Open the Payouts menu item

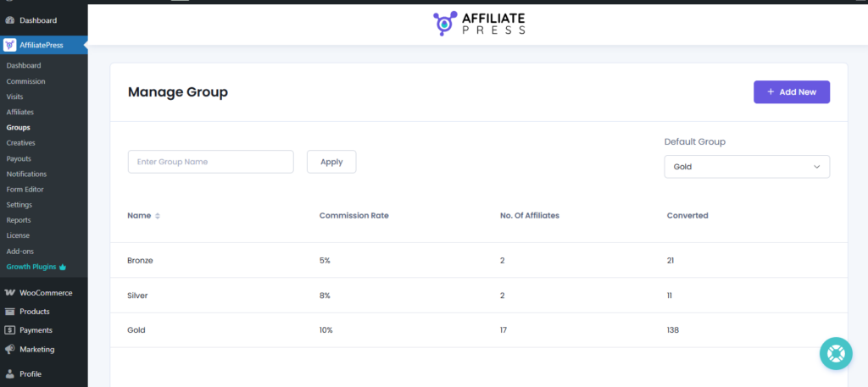click(19, 158)
